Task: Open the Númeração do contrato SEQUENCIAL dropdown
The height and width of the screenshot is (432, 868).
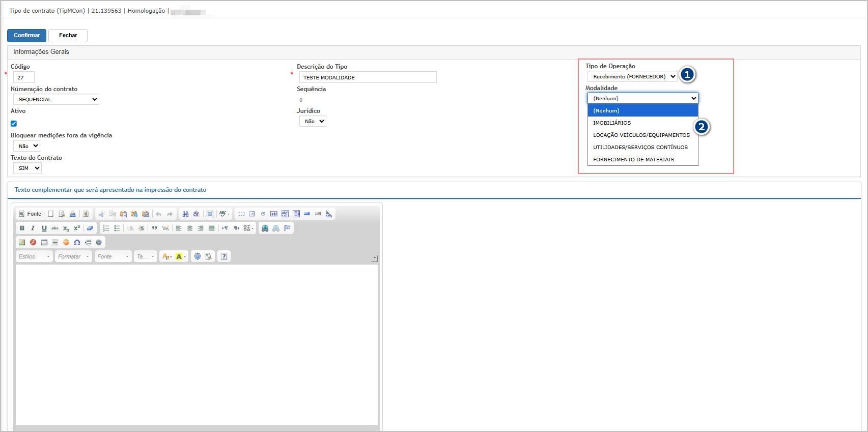Action: 56,99
